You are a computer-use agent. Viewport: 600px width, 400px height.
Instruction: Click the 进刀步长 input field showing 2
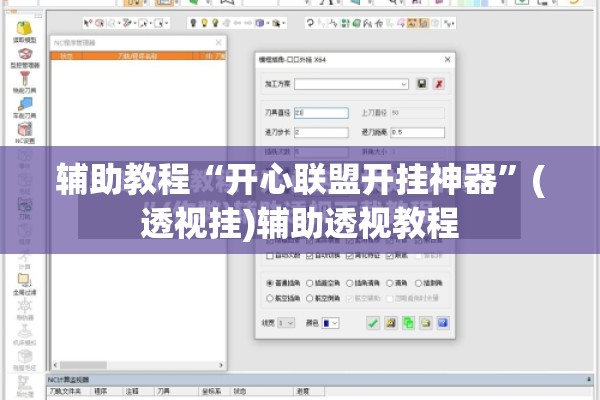[x=321, y=132]
